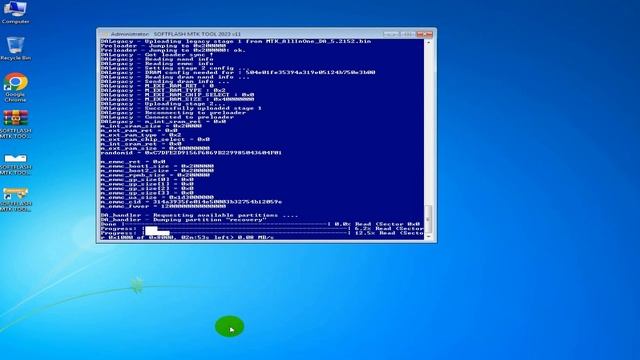Select the SOFTFLASH MTK TOOL WinRAR archive icon
This screenshot has height=360, width=640.
(x=16, y=124)
